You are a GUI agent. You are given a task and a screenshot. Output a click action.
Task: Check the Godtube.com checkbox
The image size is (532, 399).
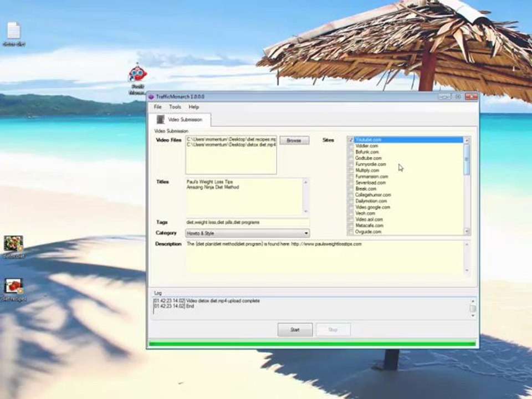coord(350,158)
